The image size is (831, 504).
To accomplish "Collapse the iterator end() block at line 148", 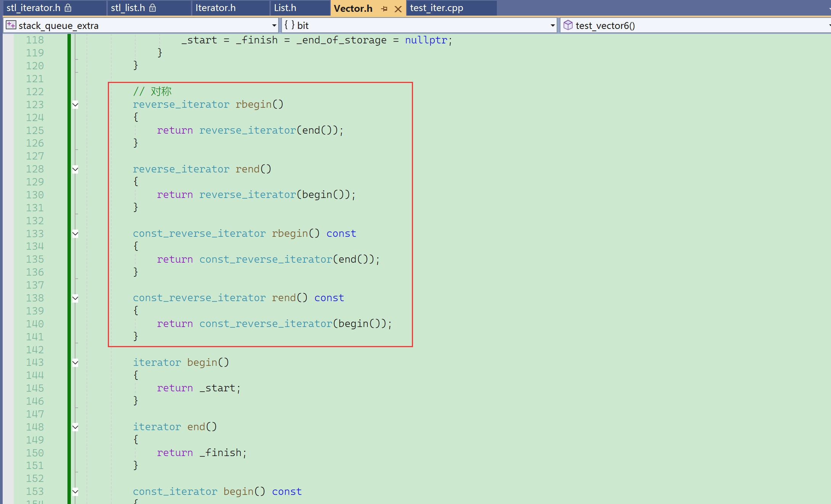I will [75, 427].
